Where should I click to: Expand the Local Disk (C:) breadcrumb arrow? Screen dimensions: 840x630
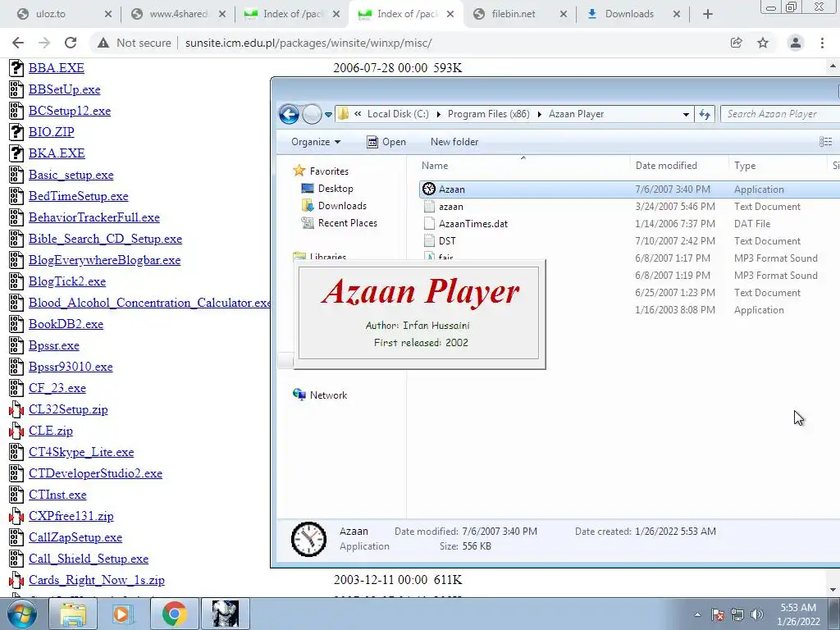tap(439, 114)
